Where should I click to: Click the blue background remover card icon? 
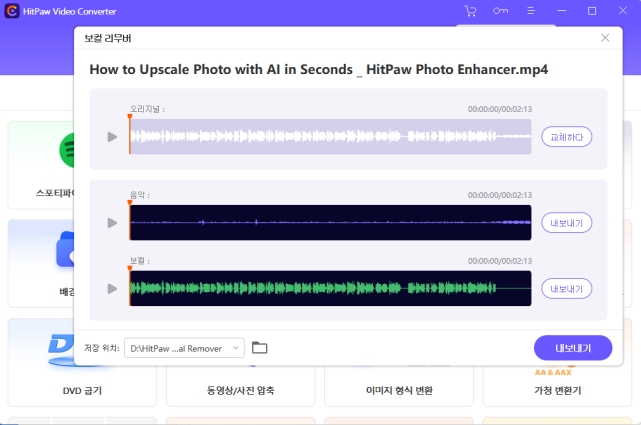coord(65,249)
